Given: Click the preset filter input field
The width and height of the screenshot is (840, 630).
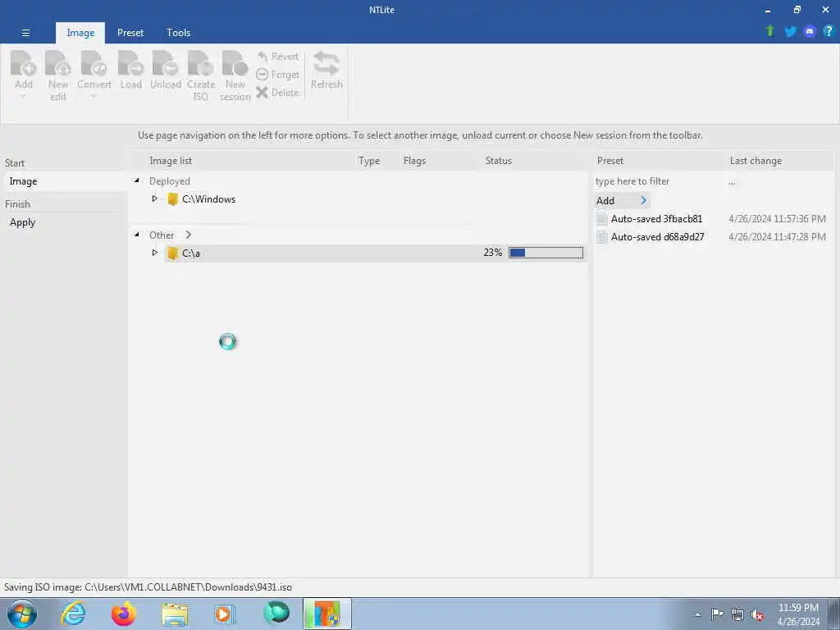Looking at the screenshot, I should point(658,181).
